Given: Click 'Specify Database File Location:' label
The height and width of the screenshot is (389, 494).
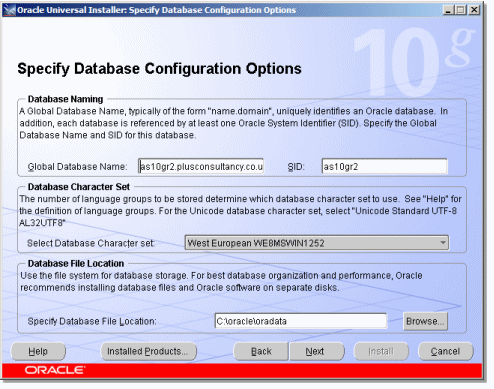Looking at the screenshot, I should 92,321.
